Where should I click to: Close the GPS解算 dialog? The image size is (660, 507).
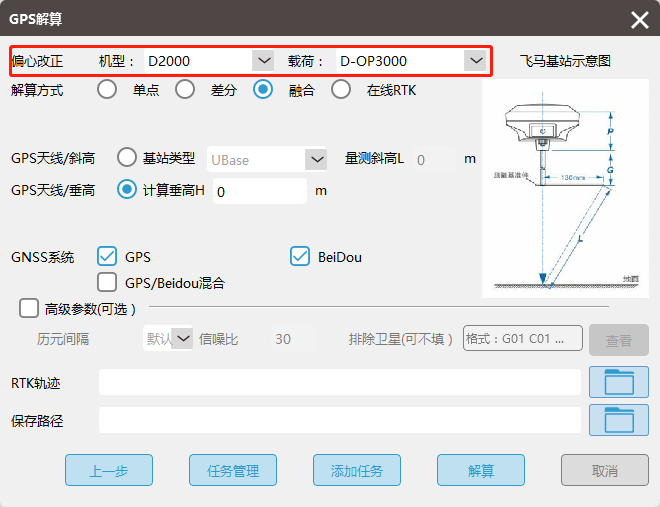point(639,20)
